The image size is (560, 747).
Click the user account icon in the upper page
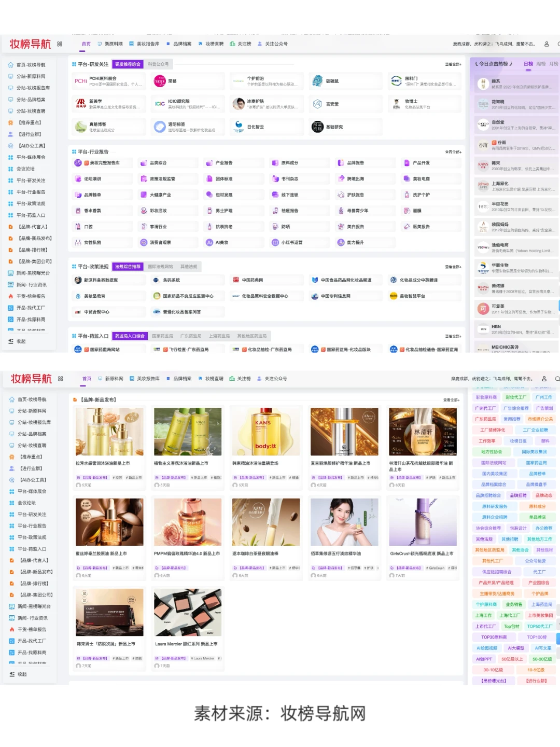click(x=547, y=44)
